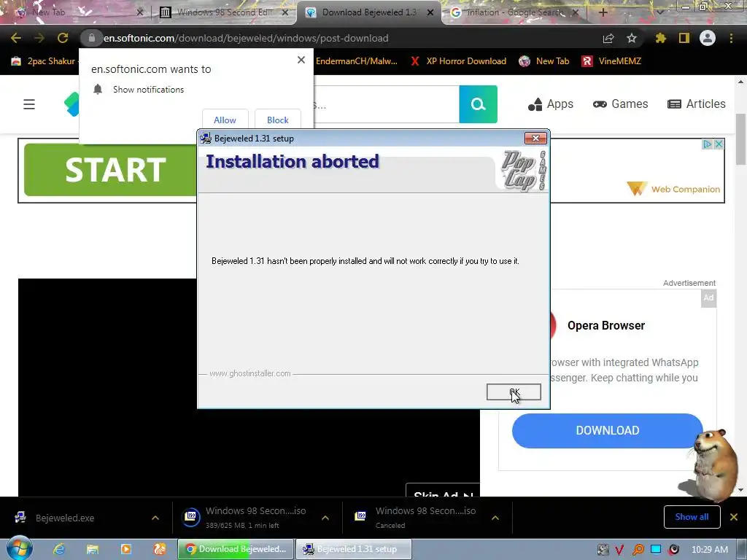This screenshot has height=560, width=747.
Task: Click the blue monitor tray icon
Action: pos(656,550)
